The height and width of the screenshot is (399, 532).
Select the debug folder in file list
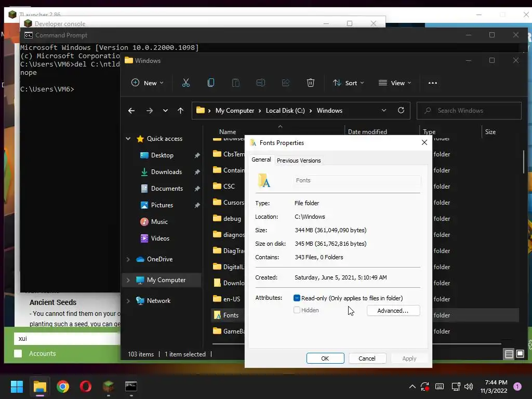[232, 219]
